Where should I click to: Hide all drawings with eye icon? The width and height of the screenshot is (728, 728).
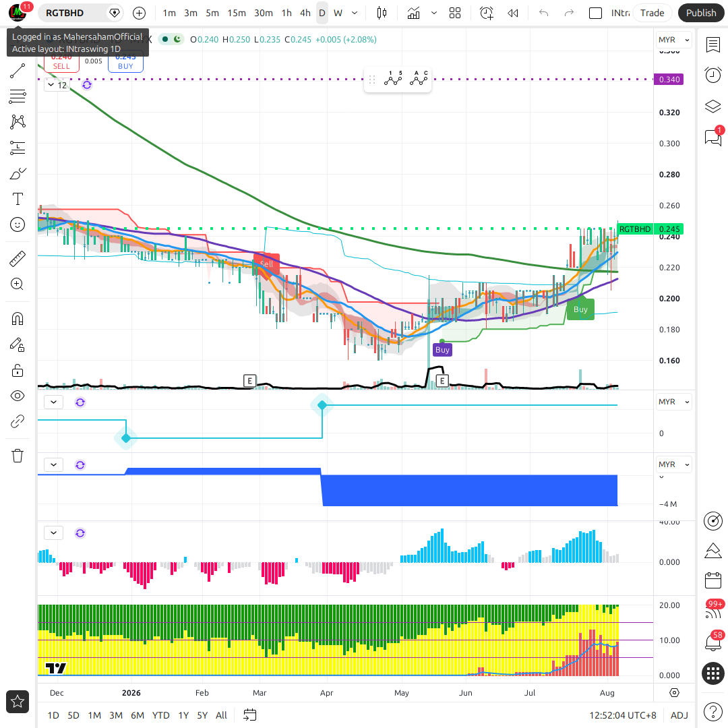[18, 396]
